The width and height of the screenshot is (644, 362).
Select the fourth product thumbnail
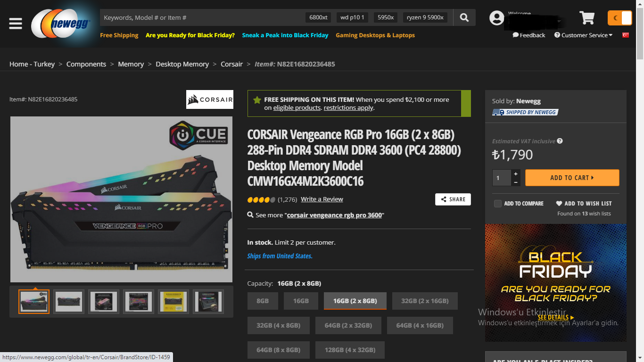coord(139,302)
